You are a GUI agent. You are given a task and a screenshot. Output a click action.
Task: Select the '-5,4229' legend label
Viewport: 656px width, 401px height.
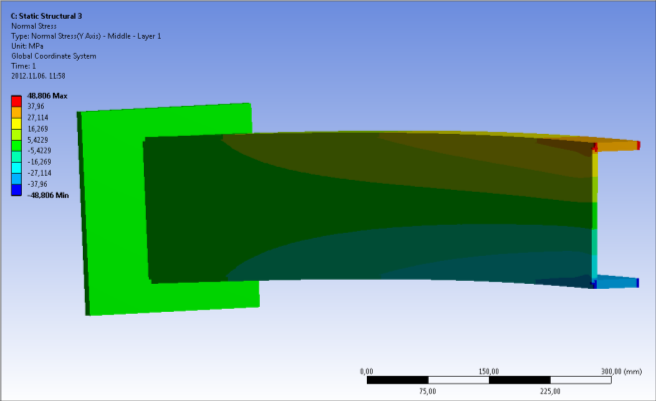[39, 151]
